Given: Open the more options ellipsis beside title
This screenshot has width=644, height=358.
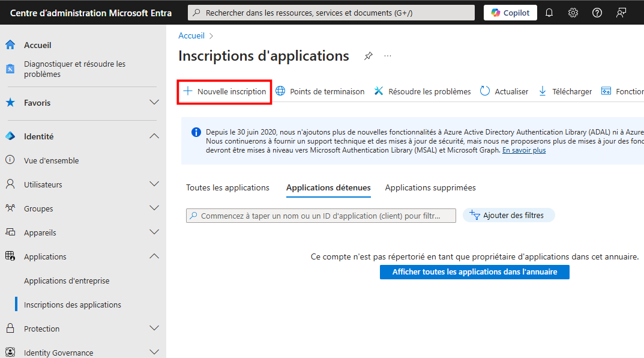Looking at the screenshot, I should tap(388, 56).
